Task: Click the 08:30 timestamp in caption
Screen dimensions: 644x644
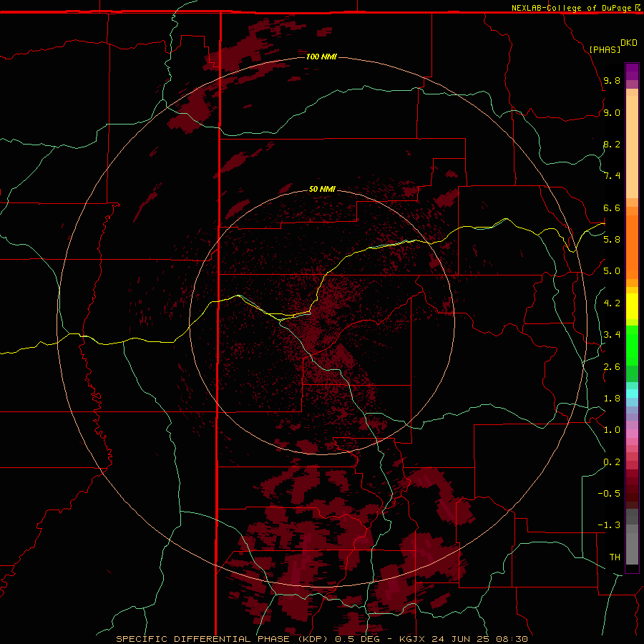Action: tap(512, 639)
